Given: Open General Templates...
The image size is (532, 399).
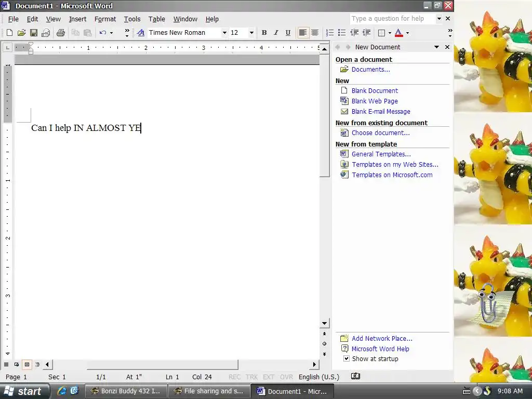Looking at the screenshot, I should 381,154.
